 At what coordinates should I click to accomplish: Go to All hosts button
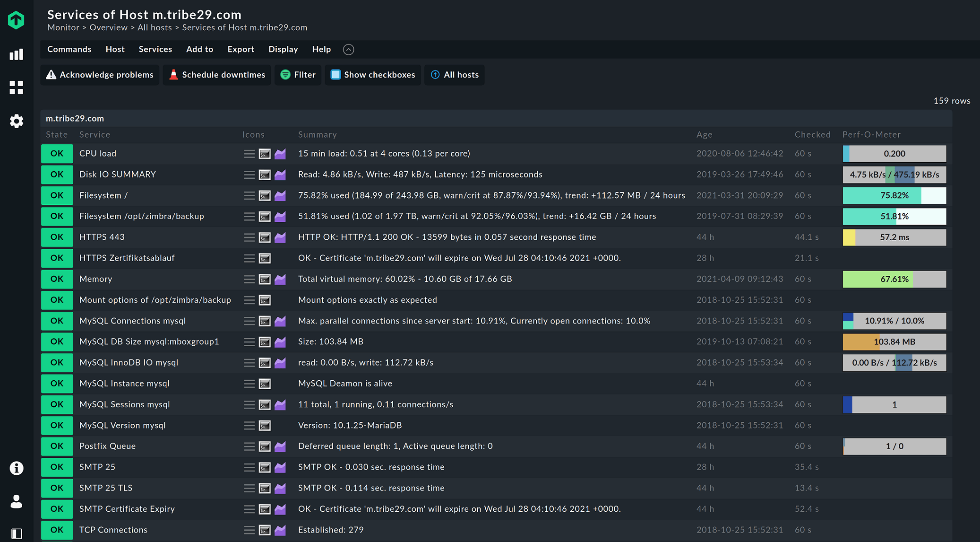pyautogui.click(x=455, y=75)
